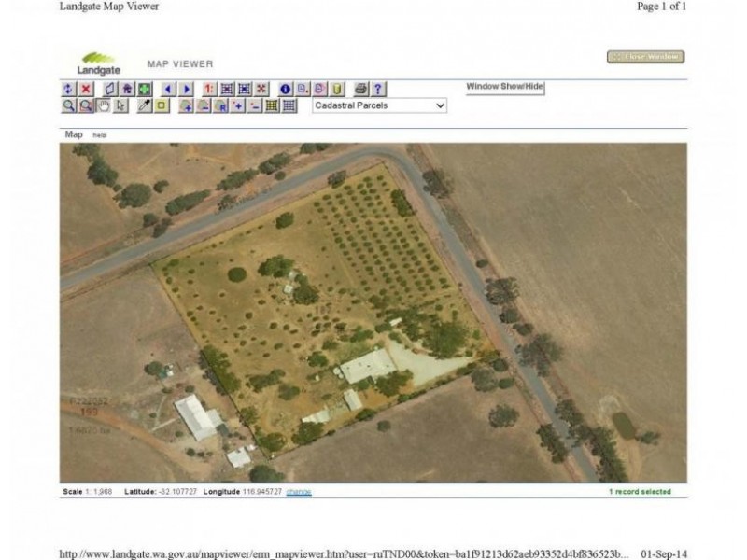
Task: Open the Print map icon
Action: point(360,91)
